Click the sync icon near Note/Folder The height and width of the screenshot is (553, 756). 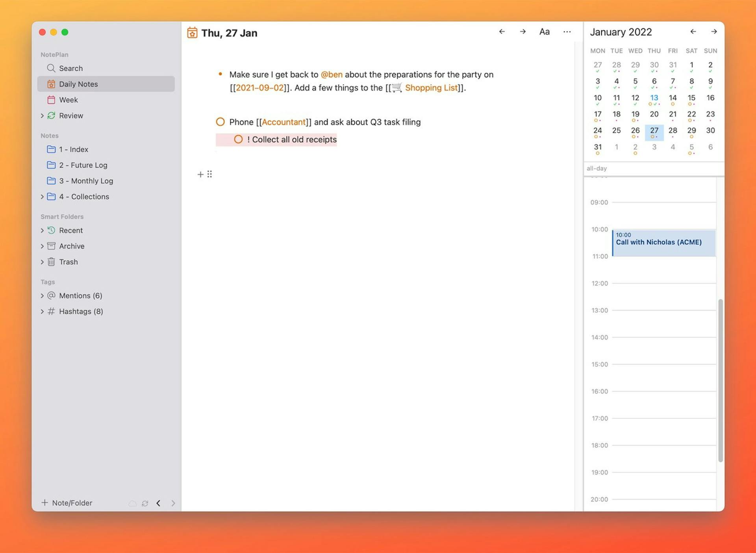pyautogui.click(x=145, y=503)
